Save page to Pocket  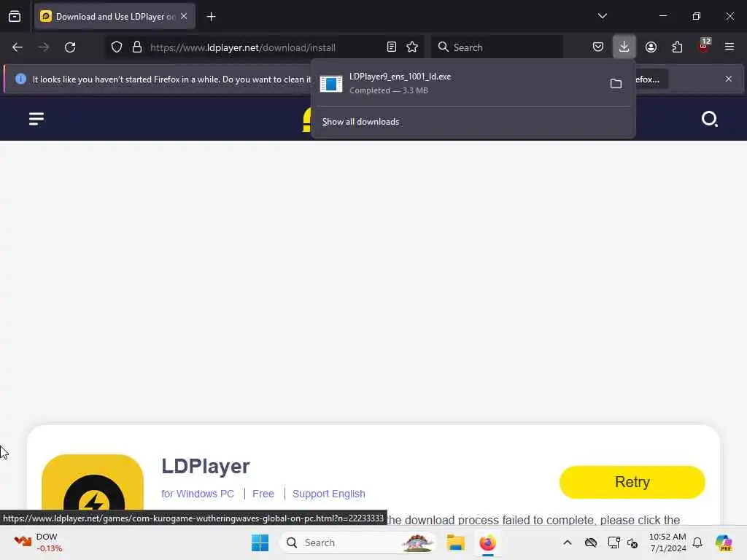(598, 47)
